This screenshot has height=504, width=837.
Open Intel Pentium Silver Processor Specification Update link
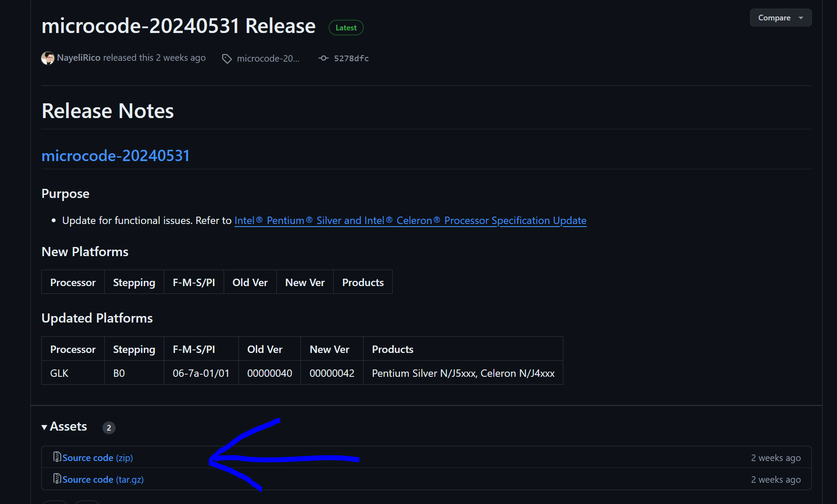(x=410, y=221)
